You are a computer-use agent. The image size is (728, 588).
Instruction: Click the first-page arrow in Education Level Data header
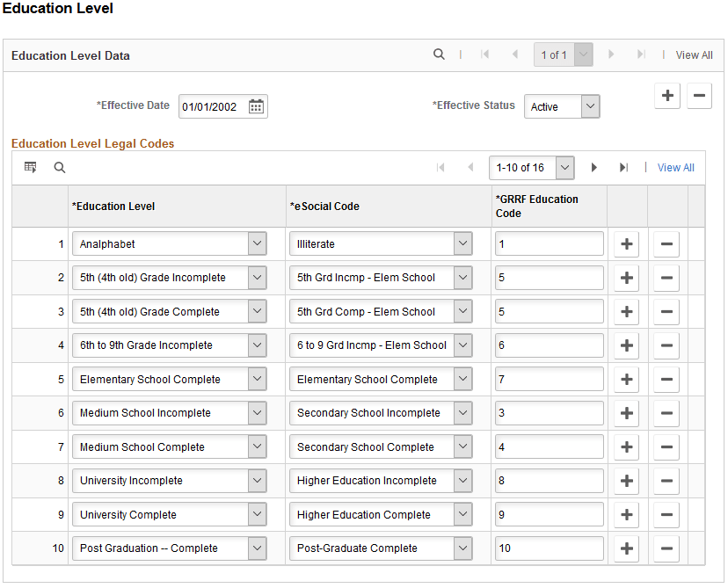click(484, 54)
